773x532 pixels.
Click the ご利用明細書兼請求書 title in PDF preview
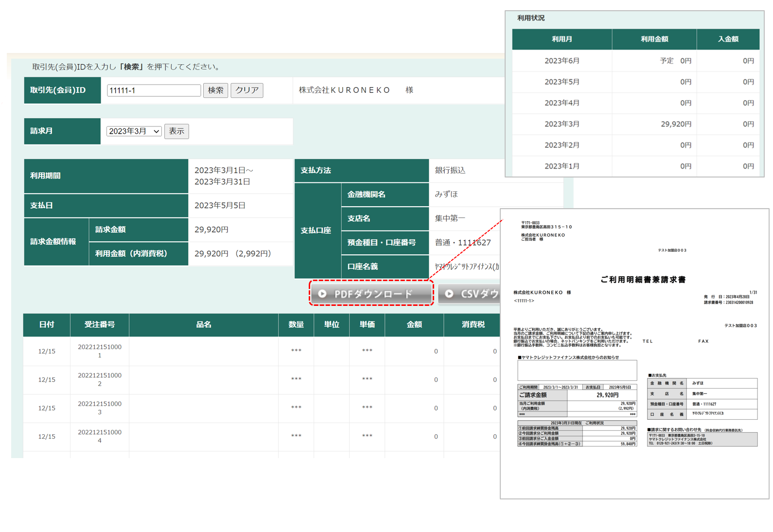pos(643,280)
